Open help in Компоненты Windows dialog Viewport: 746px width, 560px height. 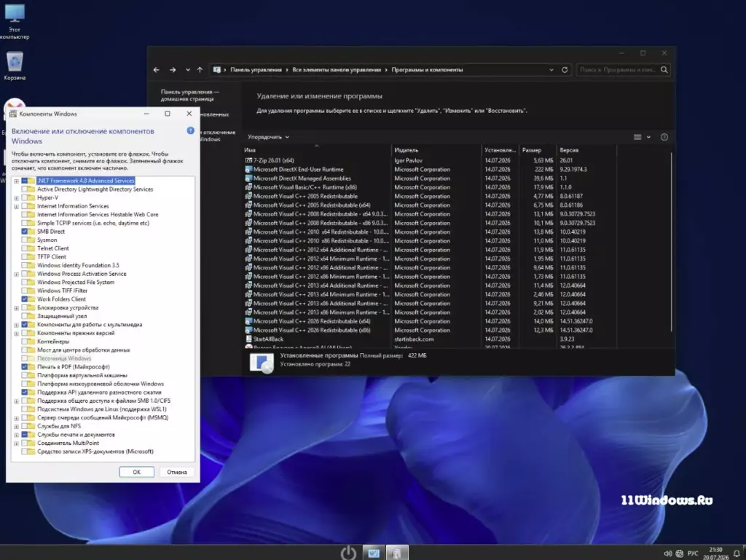click(x=190, y=131)
